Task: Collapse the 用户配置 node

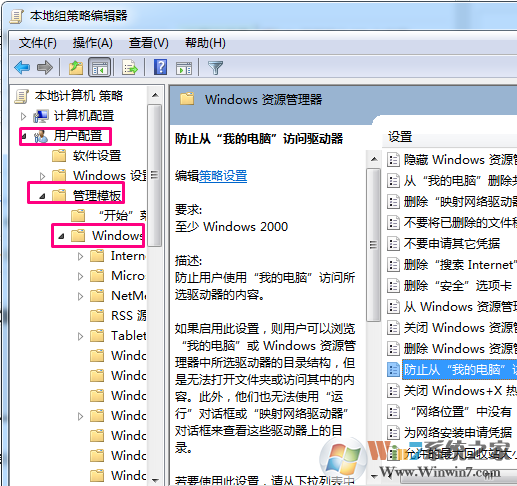Action: pos(24,136)
